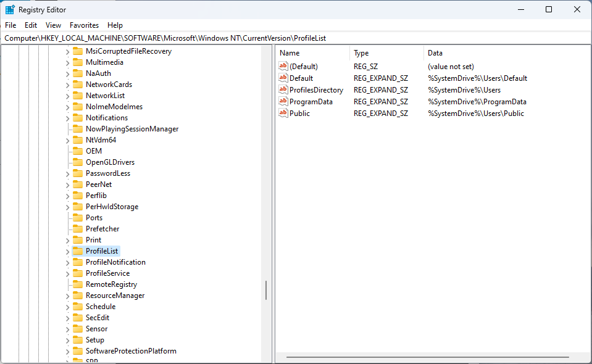
Task: Select the OpenGLDrivers folder icon
Action: [x=77, y=162]
